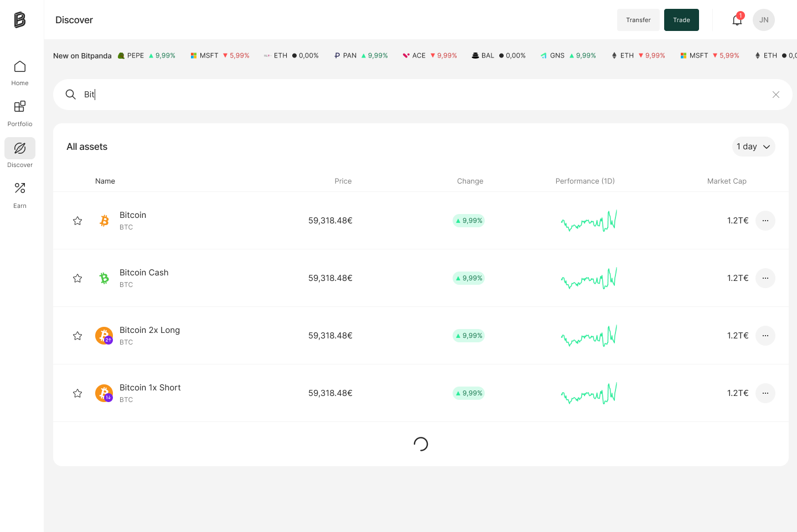Open more options for Bitcoin 2x Long
Screen dimensions: 797x532
(x=765, y=336)
